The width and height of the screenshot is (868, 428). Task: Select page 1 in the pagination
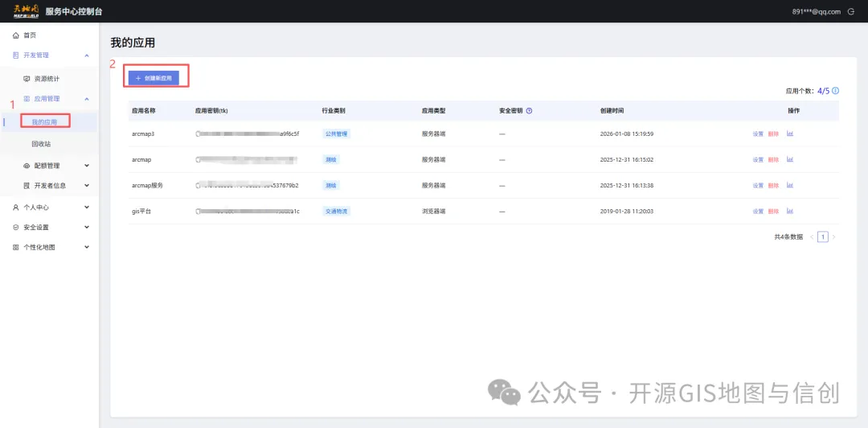pos(822,237)
